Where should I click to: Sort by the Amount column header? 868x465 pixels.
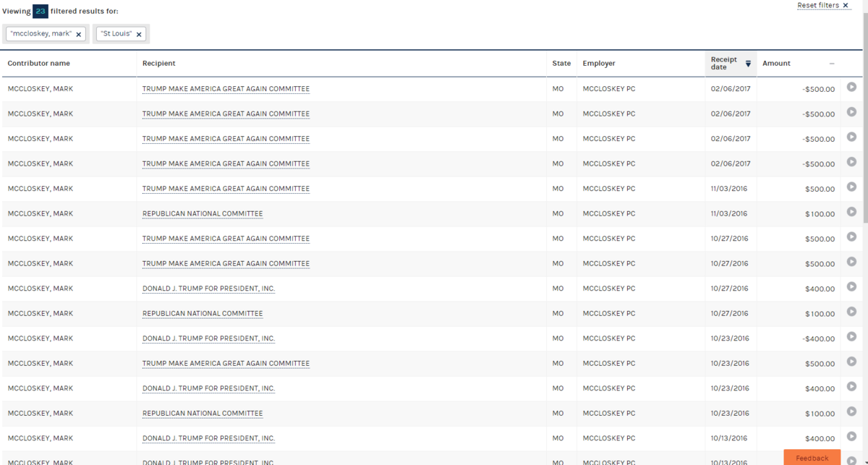[776, 64]
